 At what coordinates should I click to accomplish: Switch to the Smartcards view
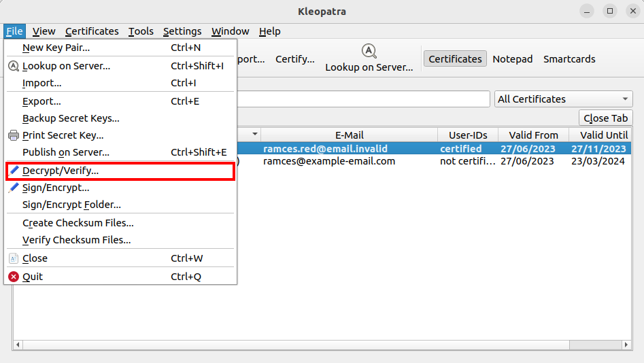pos(569,59)
